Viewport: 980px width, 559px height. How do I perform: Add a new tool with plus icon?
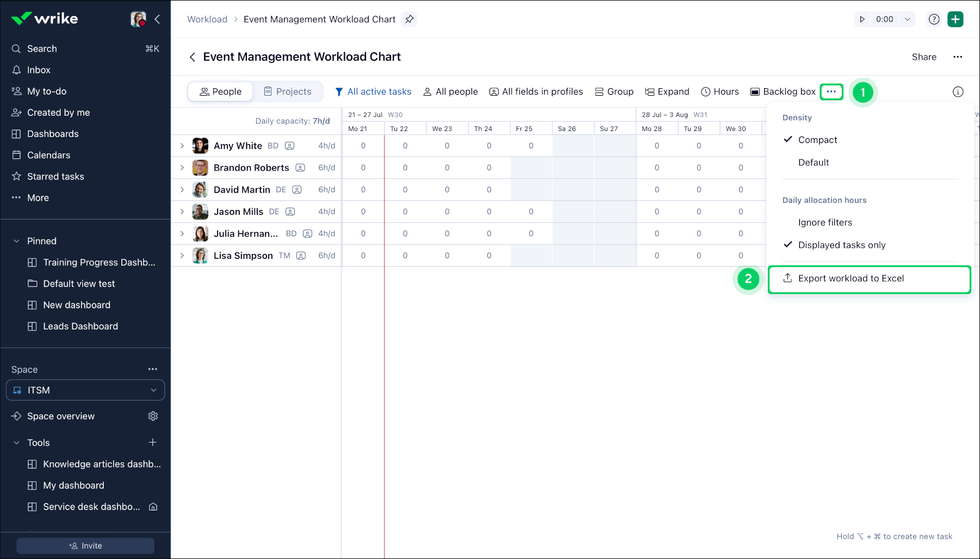153,443
